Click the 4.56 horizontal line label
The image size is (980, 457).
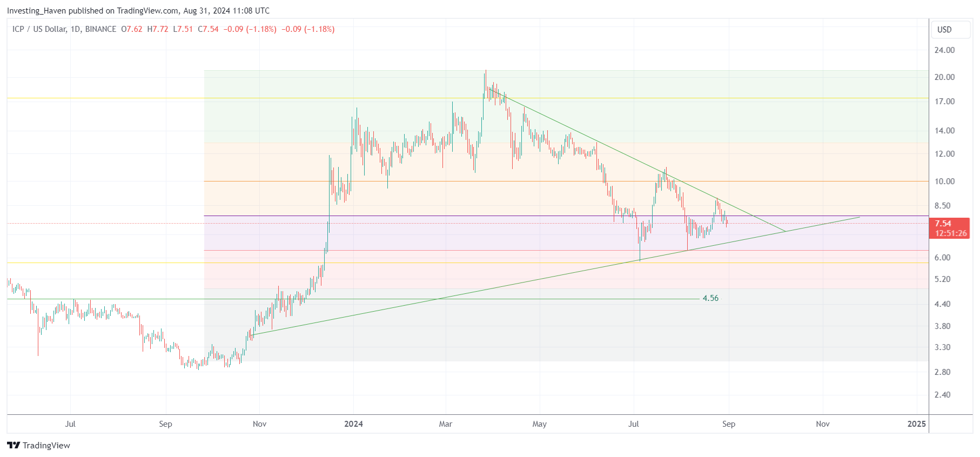pyautogui.click(x=710, y=298)
